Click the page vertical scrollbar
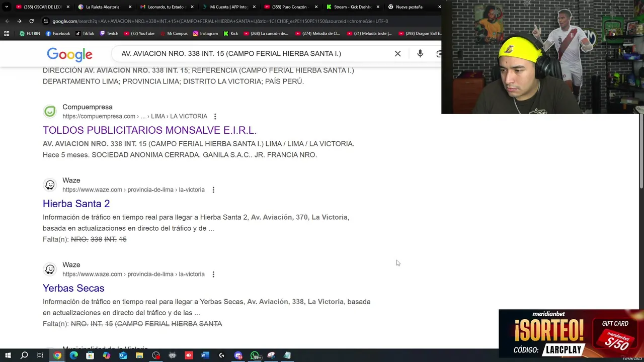Image resolution: width=644 pixels, height=362 pixels. 641,151
